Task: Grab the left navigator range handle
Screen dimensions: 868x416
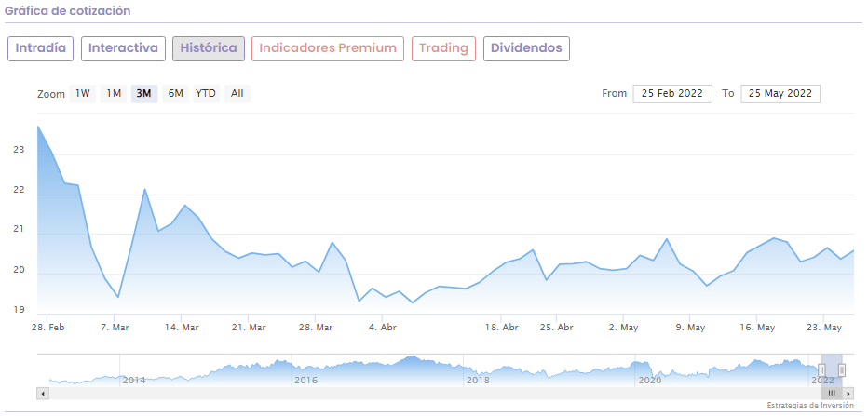Action: pyautogui.click(x=821, y=370)
